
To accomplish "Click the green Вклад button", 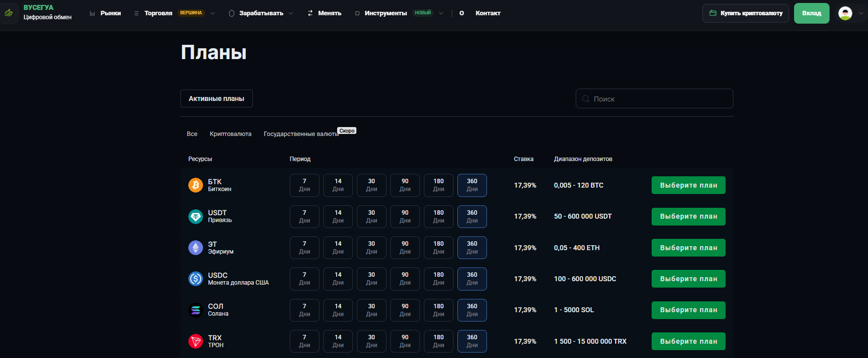I will 812,13.
